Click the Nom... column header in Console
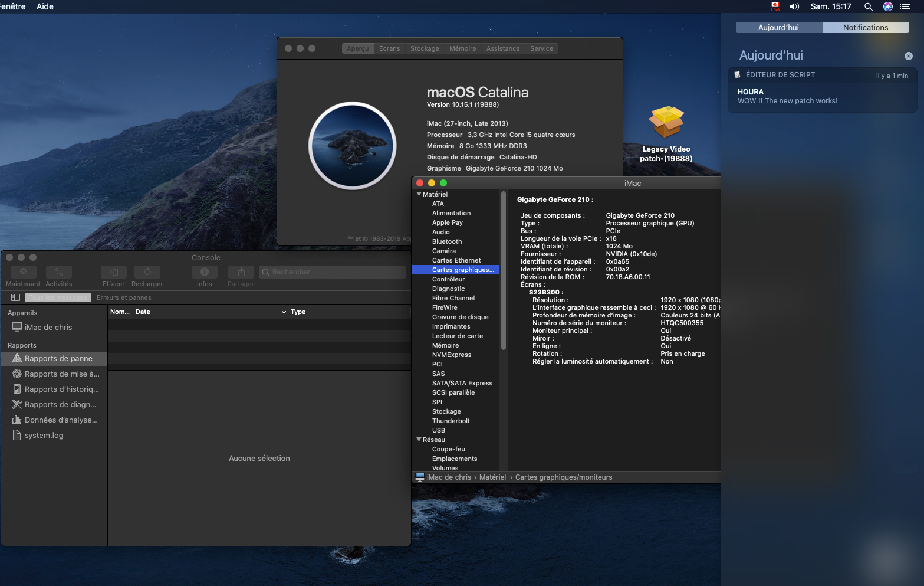Image resolution: width=924 pixels, height=586 pixels. [x=120, y=312]
